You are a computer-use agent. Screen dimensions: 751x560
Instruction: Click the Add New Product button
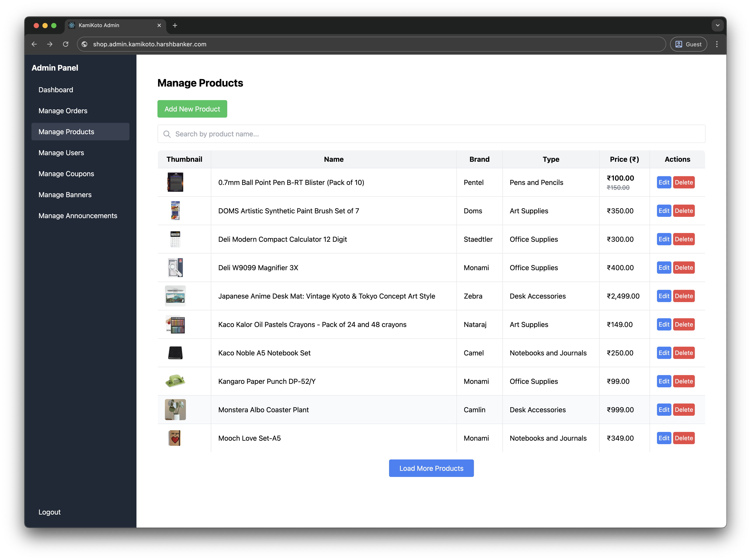coord(192,109)
